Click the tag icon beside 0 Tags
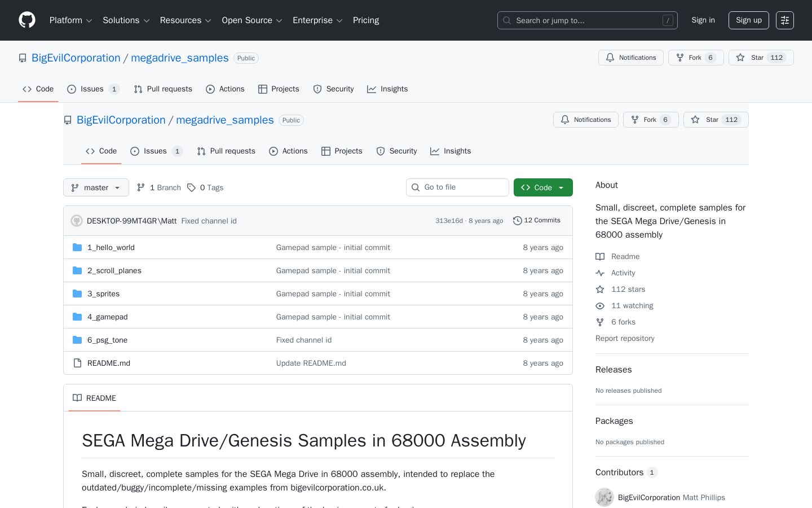812x508 pixels. point(191,187)
